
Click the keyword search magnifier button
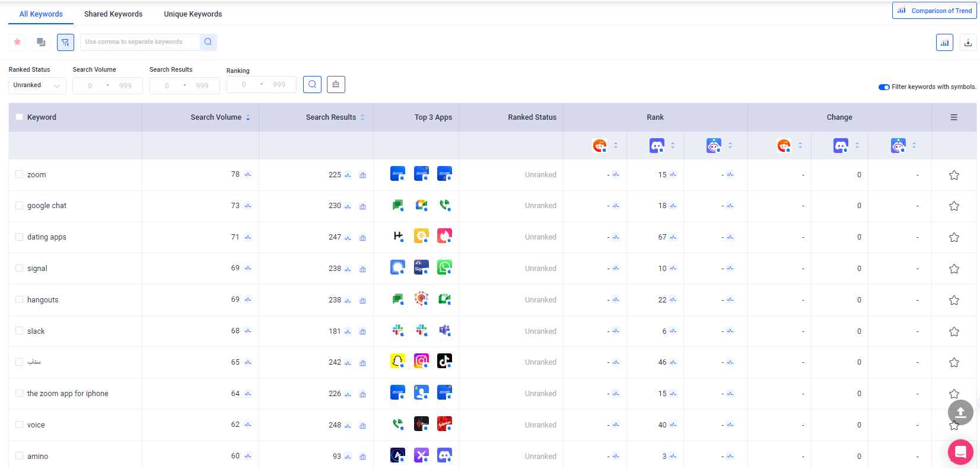coord(208,42)
